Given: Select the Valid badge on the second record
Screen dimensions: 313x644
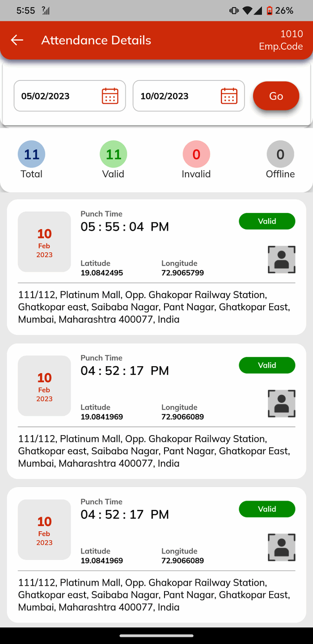Looking at the screenshot, I should tap(267, 365).
